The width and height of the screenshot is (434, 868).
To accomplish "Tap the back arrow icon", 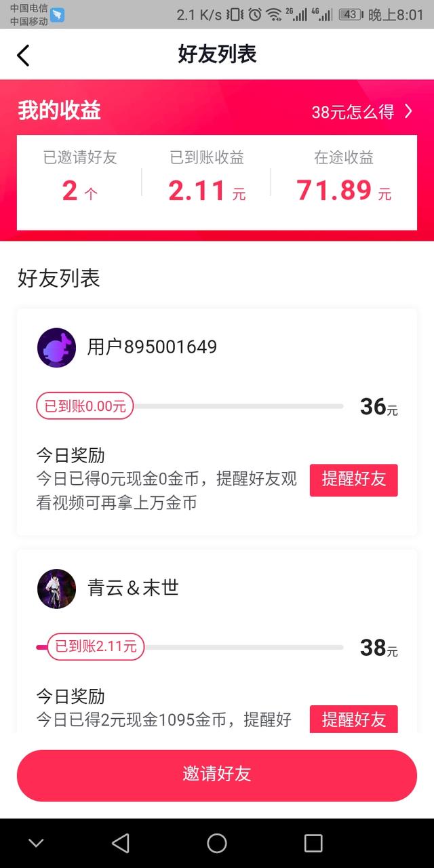I will [x=24, y=55].
